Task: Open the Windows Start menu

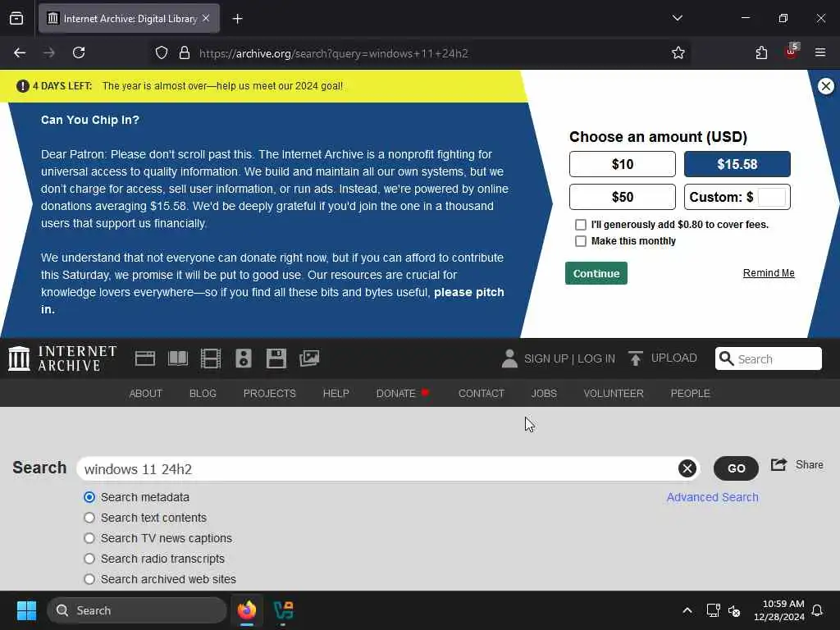Action: [x=26, y=610]
